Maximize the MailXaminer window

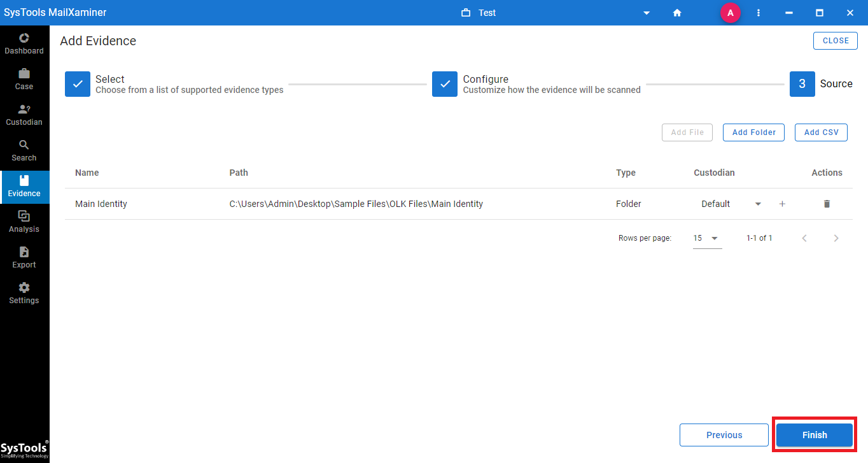pyautogui.click(x=820, y=13)
